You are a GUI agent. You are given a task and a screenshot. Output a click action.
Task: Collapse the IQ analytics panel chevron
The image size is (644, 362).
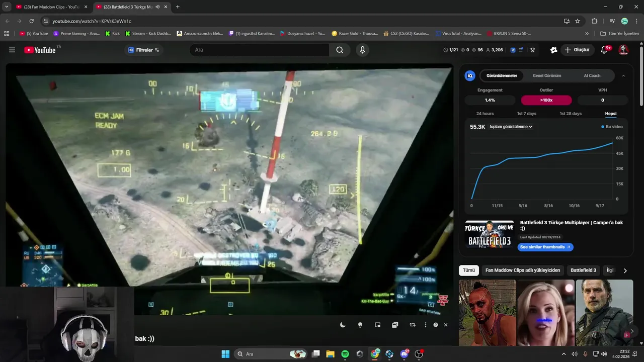click(623, 75)
